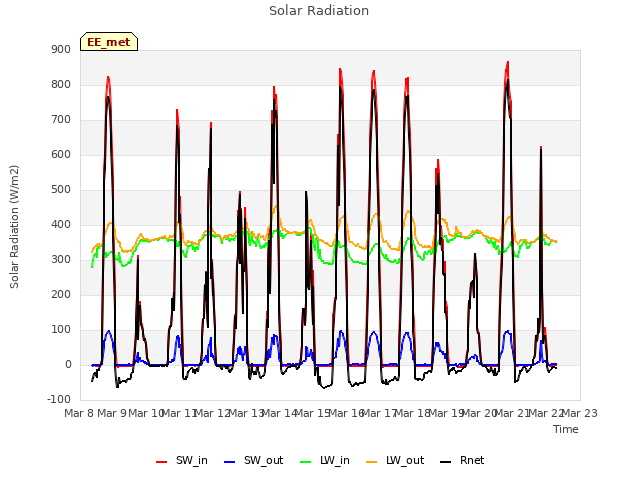The width and height of the screenshot is (640, 480).
Task: Click the Mar 16 x-axis tick label
Action: click(347, 413)
